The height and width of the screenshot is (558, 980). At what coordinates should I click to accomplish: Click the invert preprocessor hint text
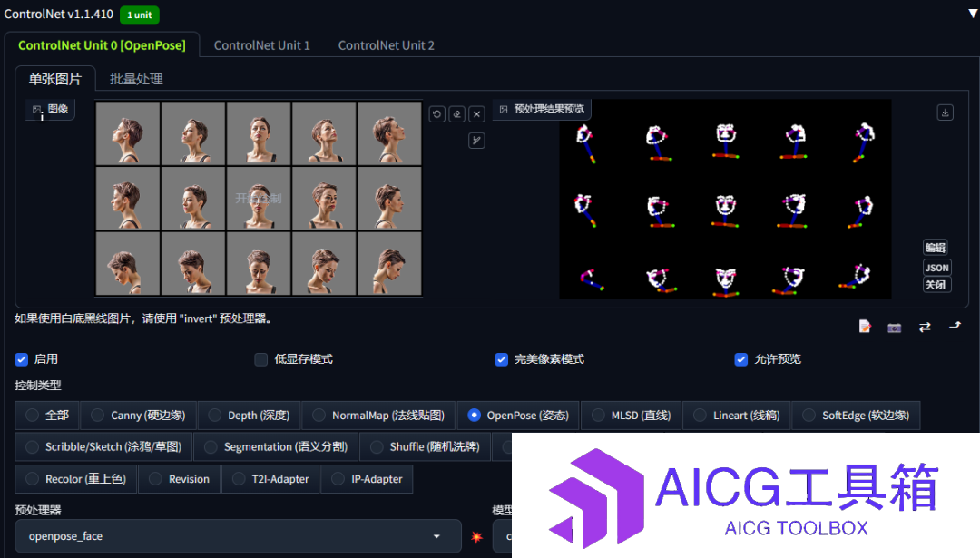144,318
